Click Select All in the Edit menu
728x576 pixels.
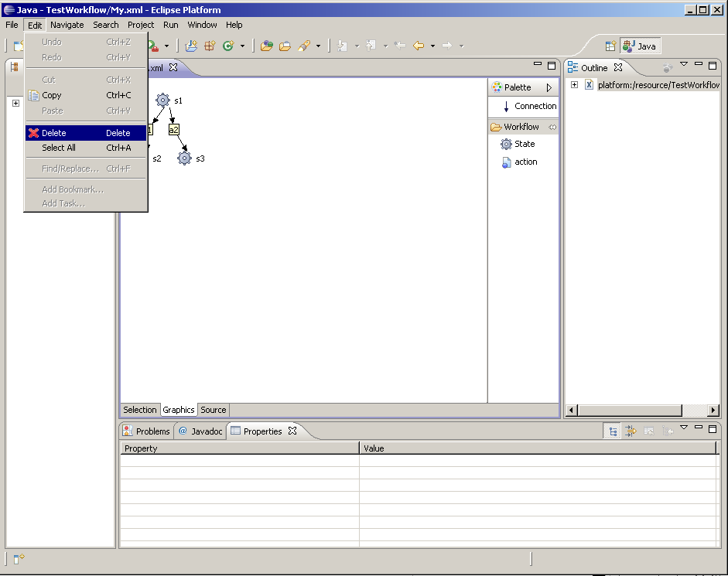coord(59,148)
